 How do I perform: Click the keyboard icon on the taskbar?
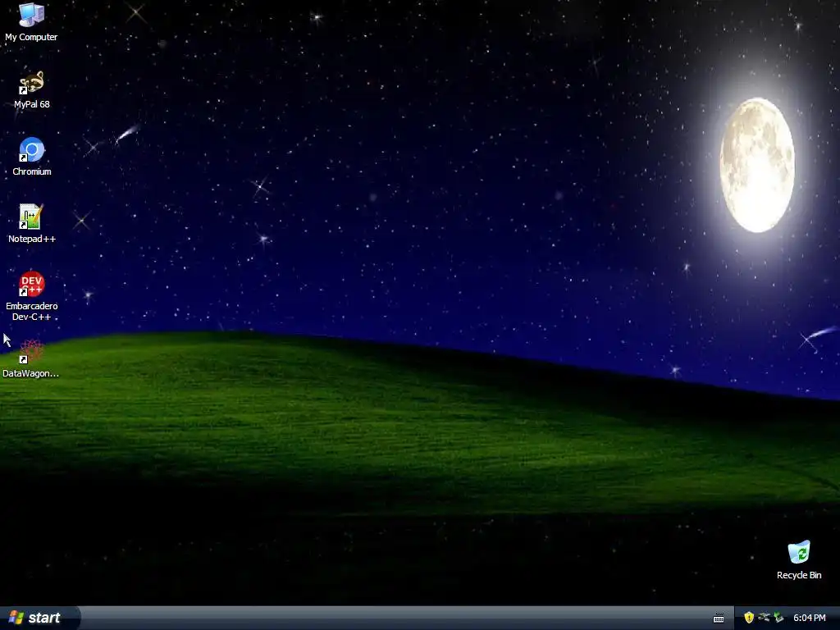coord(719,619)
